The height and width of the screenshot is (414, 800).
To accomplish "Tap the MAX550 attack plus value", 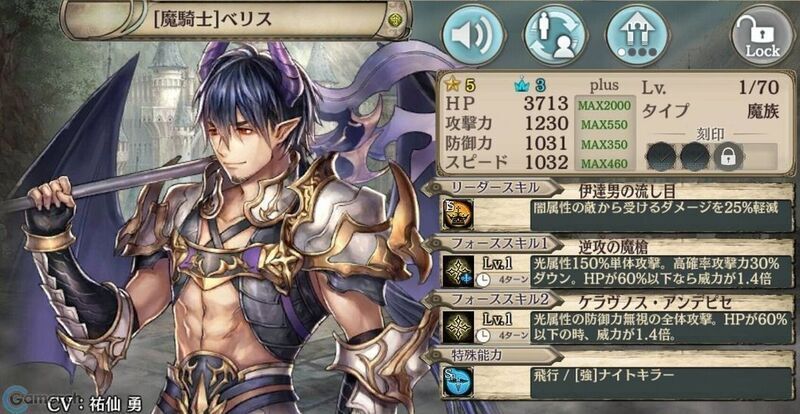I will click(x=605, y=125).
